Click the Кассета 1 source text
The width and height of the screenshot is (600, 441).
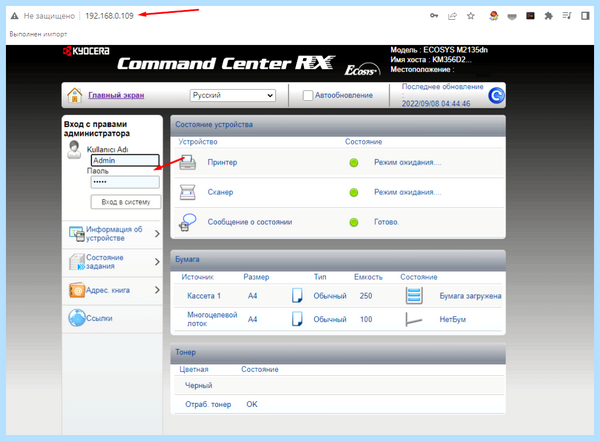(x=204, y=296)
